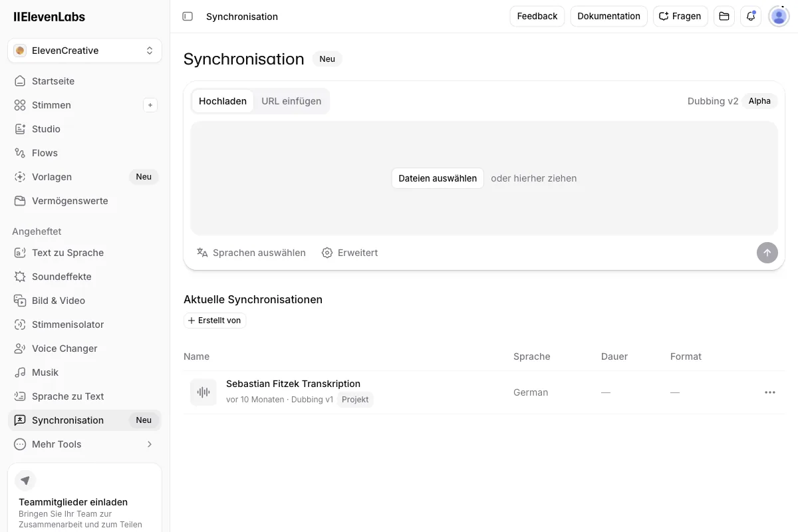Click the upload arrow submit button
The height and width of the screenshot is (532, 798).
point(767,253)
